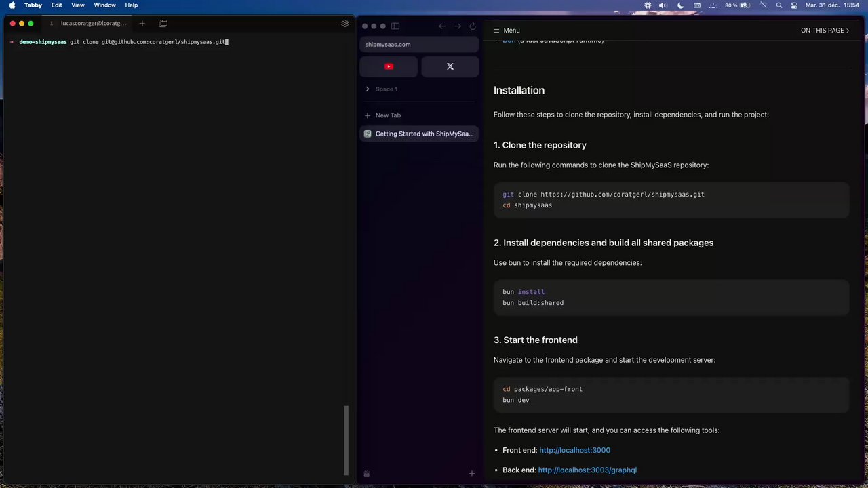This screenshot has width=868, height=488.
Task: Open the battery status at 80 %
Action: [x=739, y=5]
